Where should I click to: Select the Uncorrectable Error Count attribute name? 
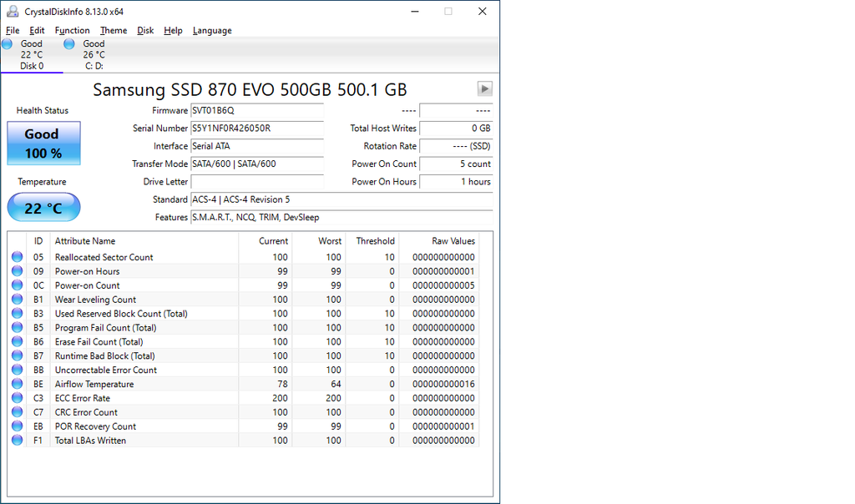(x=106, y=370)
